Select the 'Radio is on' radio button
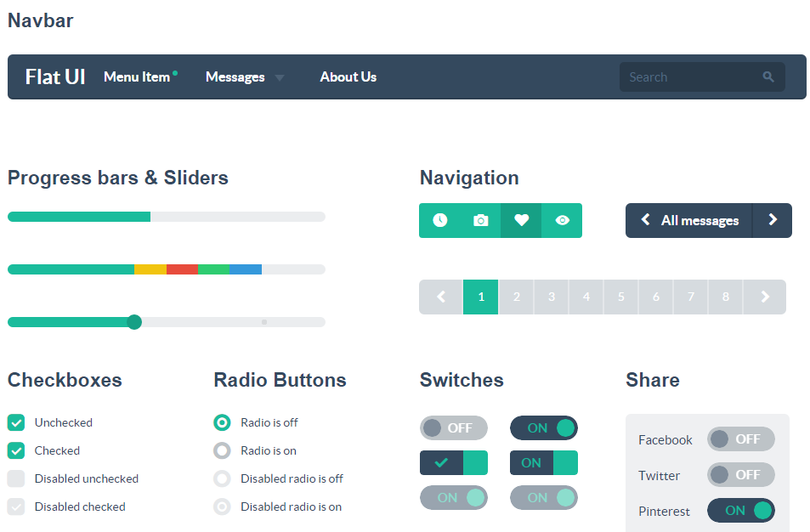The image size is (810, 532). [222, 450]
